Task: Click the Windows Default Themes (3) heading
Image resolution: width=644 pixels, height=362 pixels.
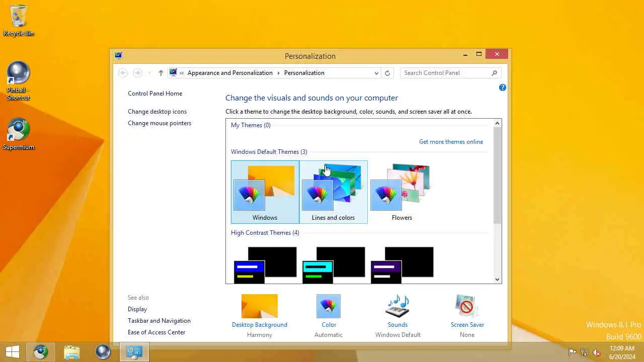Action: (x=269, y=152)
